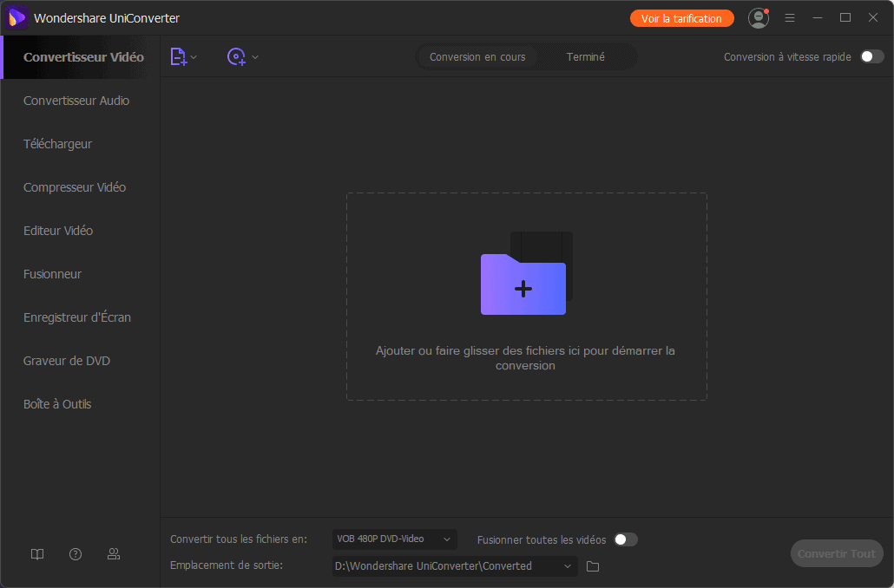Click the Add Files icon
The width and height of the screenshot is (894, 588).
point(179,57)
